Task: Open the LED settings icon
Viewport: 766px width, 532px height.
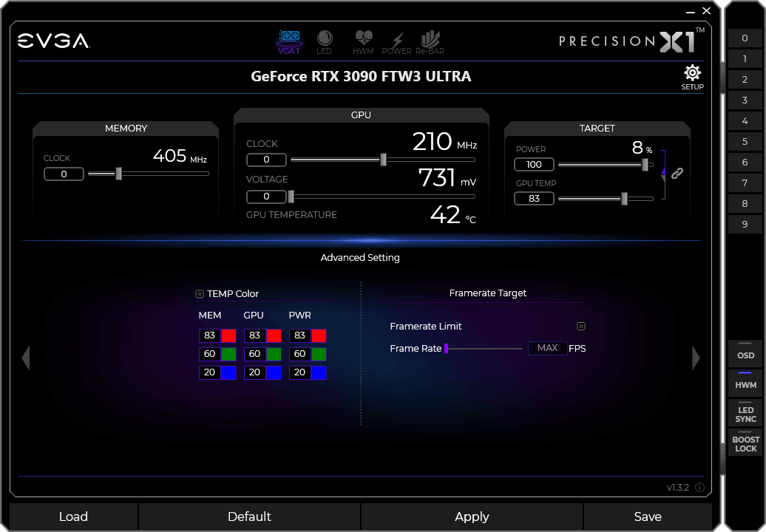Action: tap(325, 41)
